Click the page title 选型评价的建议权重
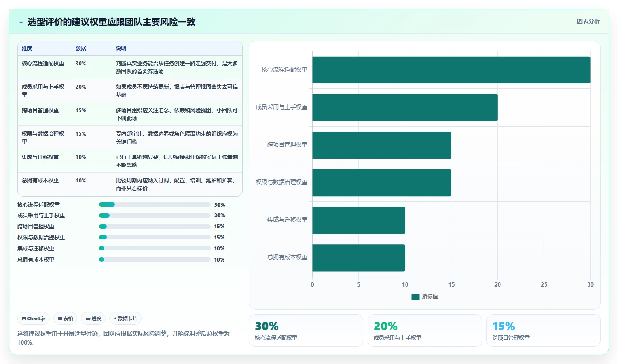The height and width of the screenshot is (364, 618). (111, 22)
